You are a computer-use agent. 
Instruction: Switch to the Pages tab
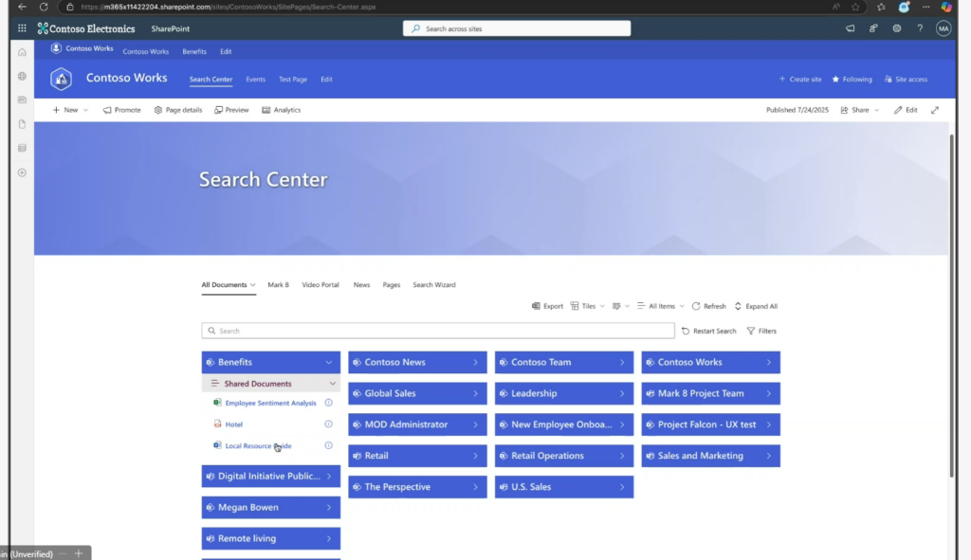coord(392,284)
